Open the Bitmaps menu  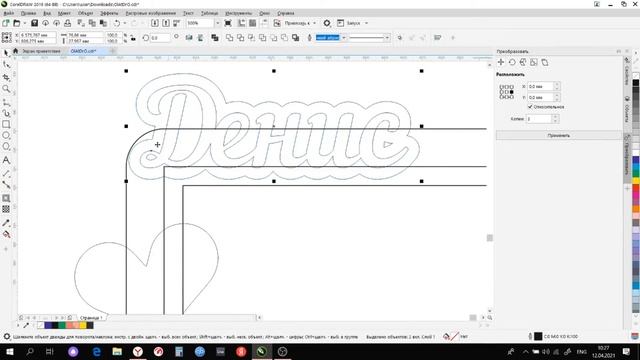(x=150, y=13)
